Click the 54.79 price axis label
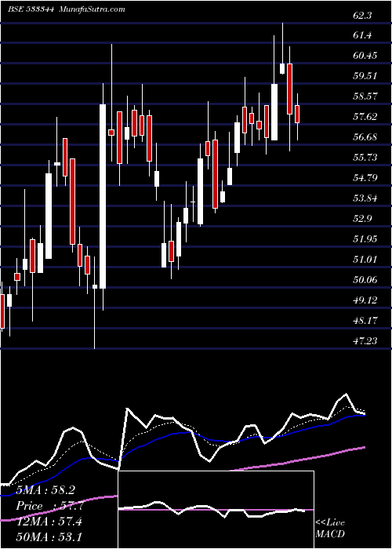 [366, 177]
